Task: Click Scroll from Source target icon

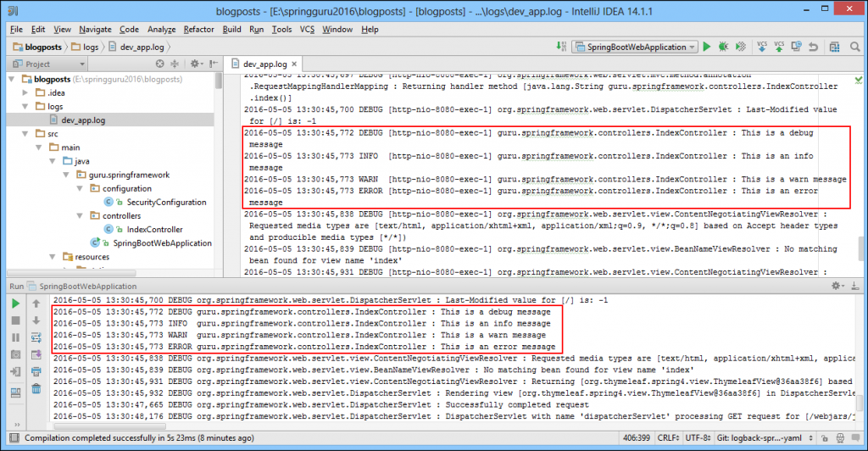Action: pos(160,64)
